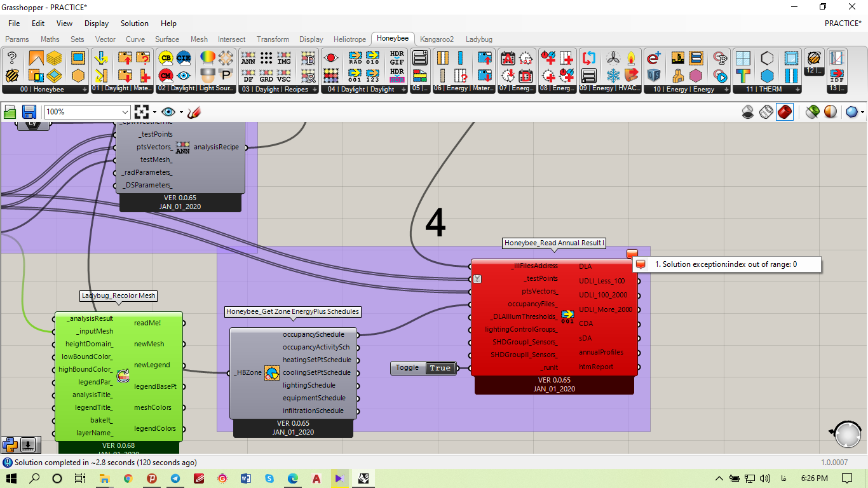This screenshot has width=868, height=488.
Task: Toggle the Boolean Toggle True value
Action: 440,368
